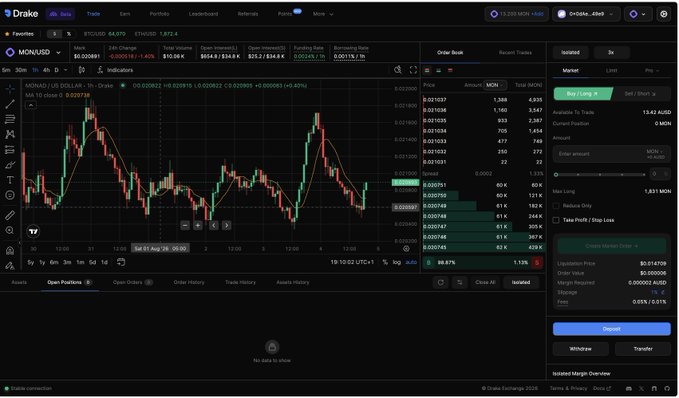Expand the More navigation menu
The height and width of the screenshot is (398, 679).
pyautogui.click(x=323, y=14)
